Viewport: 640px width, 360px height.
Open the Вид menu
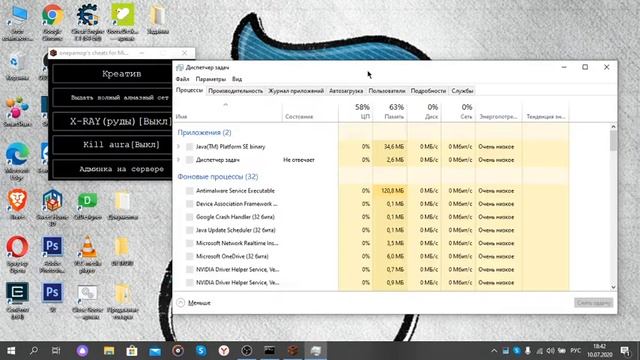(237, 79)
